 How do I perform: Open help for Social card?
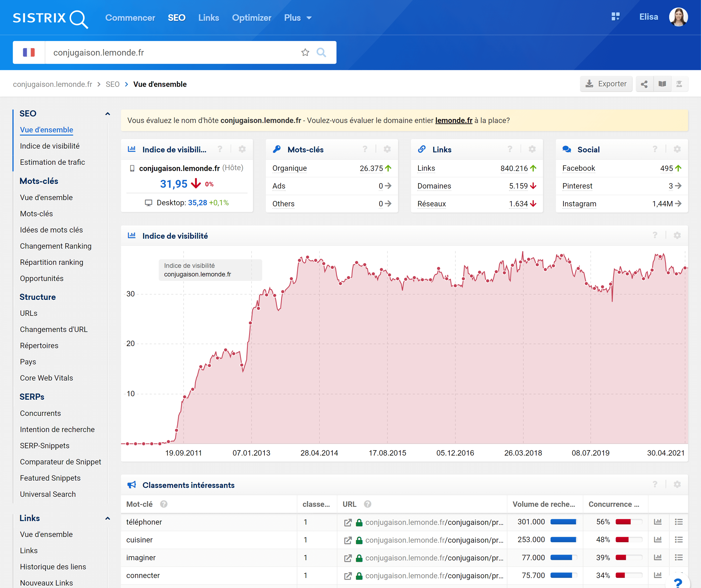pos(655,149)
